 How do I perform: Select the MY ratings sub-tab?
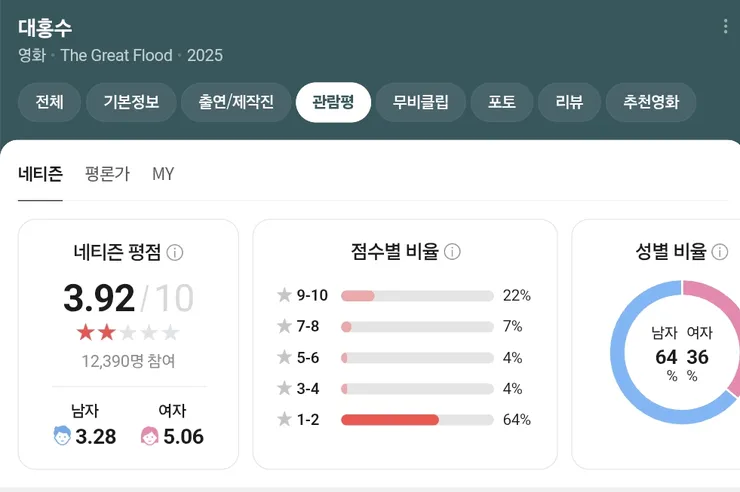[163, 174]
